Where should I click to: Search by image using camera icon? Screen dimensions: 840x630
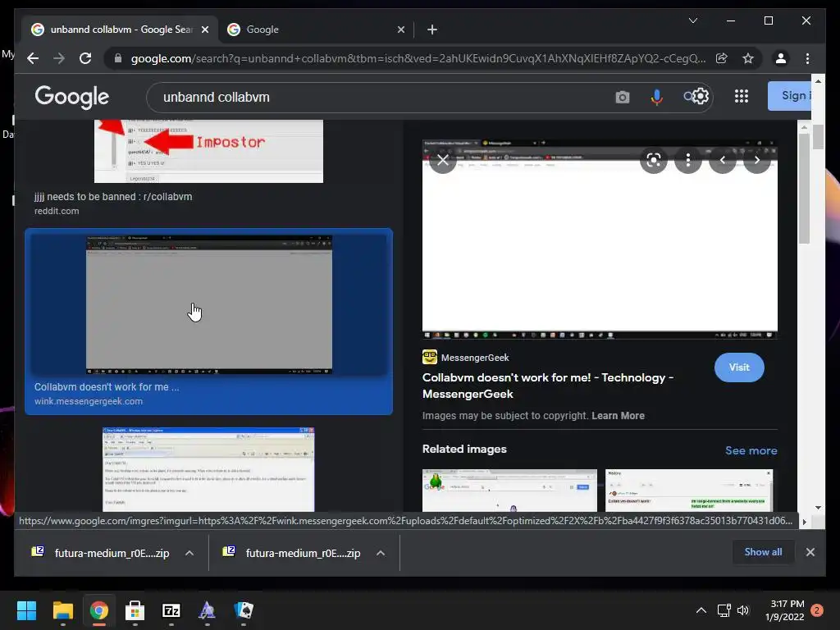tap(622, 97)
